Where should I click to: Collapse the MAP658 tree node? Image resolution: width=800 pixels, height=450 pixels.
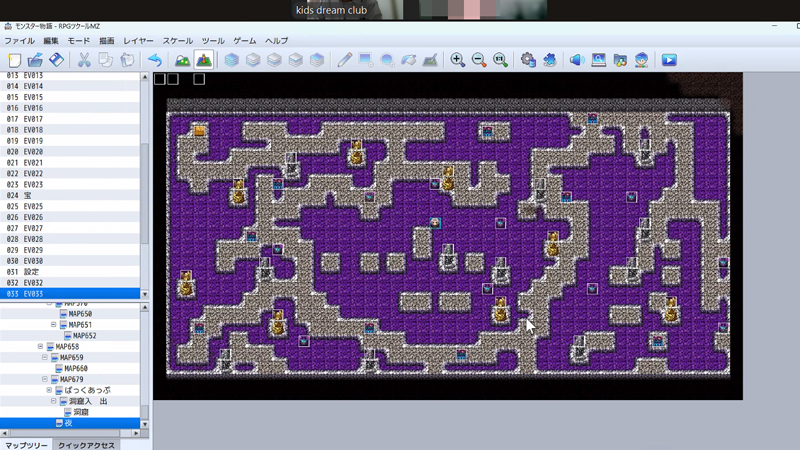click(x=40, y=347)
